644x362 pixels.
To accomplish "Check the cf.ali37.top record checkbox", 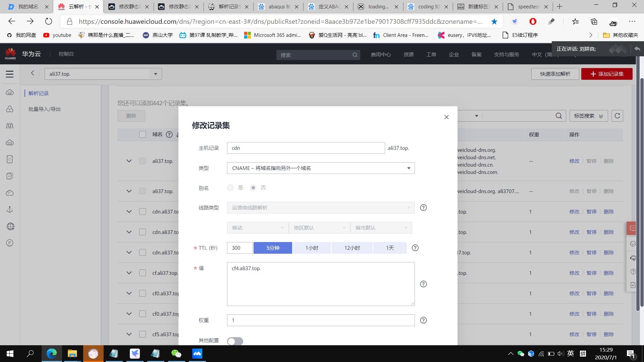I will tap(143, 273).
